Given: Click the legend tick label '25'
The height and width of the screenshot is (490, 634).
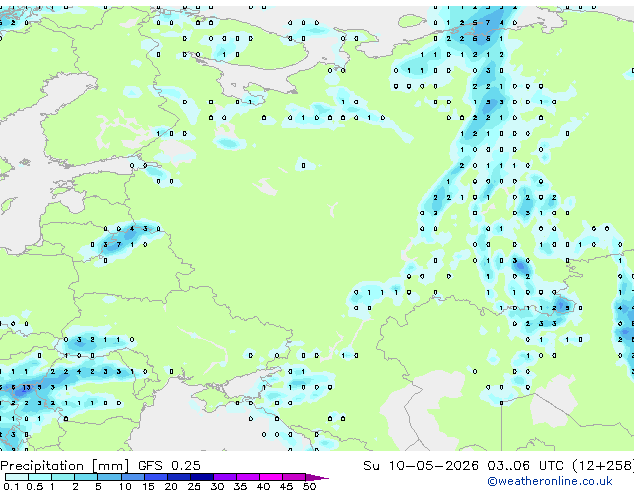Looking at the screenshot, I should tap(194, 486).
